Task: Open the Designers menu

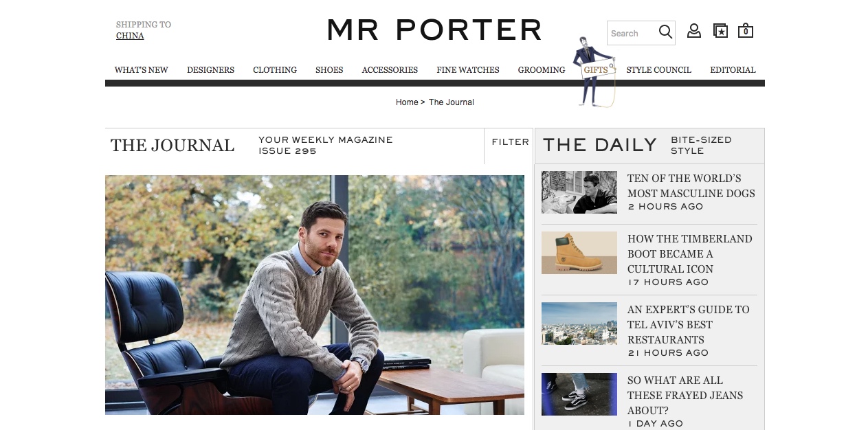Action: [210, 70]
